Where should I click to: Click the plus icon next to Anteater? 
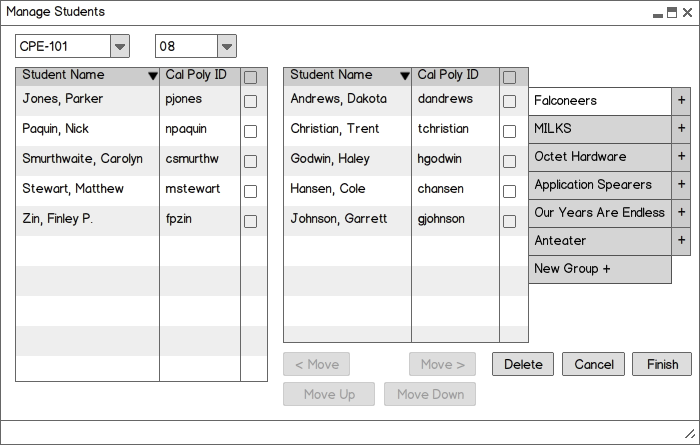click(x=681, y=241)
